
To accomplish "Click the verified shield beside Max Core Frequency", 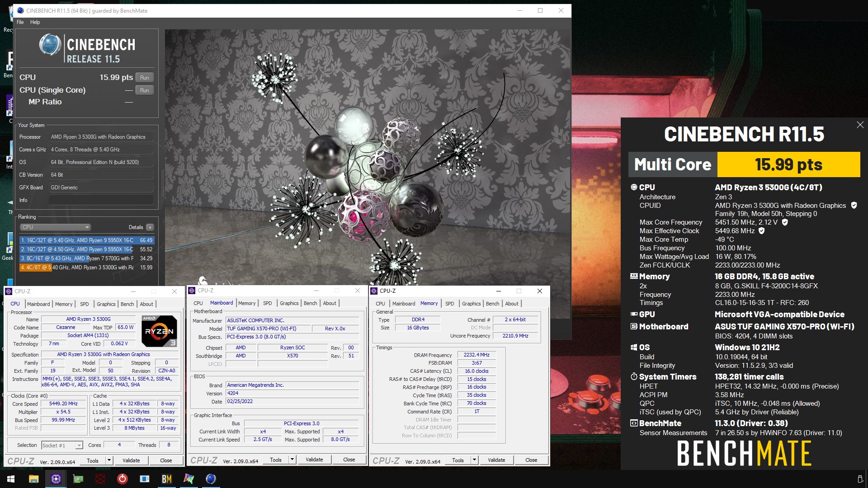I will (x=785, y=222).
